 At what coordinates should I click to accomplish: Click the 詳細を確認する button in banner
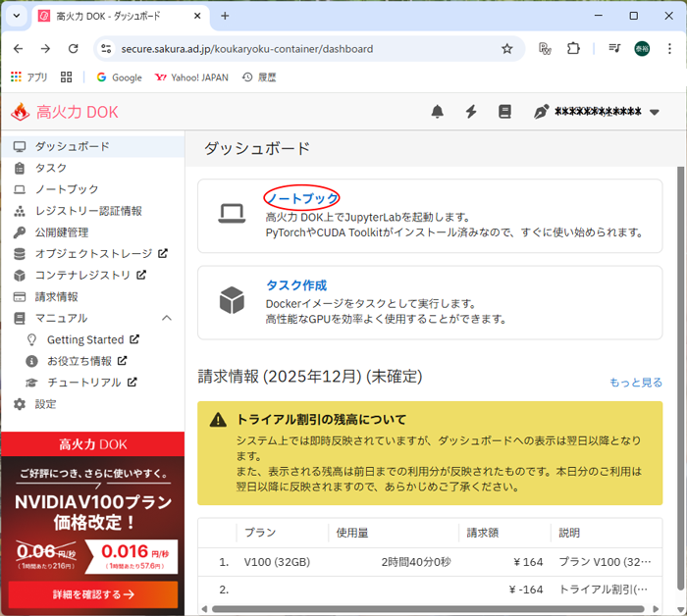[x=93, y=594]
